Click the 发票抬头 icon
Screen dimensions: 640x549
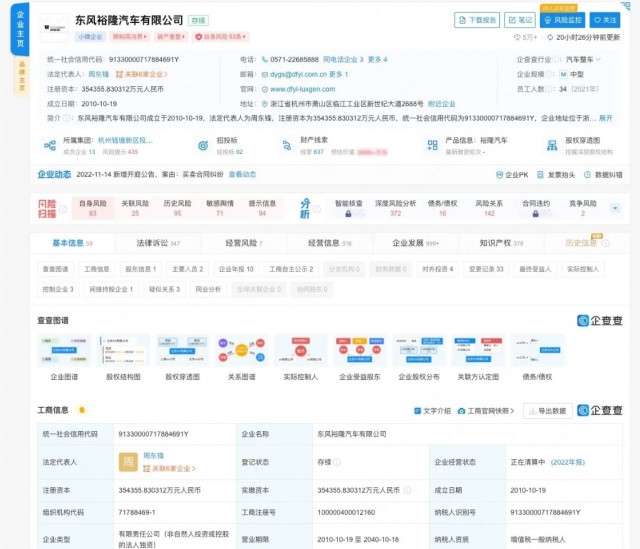tap(540, 175)
